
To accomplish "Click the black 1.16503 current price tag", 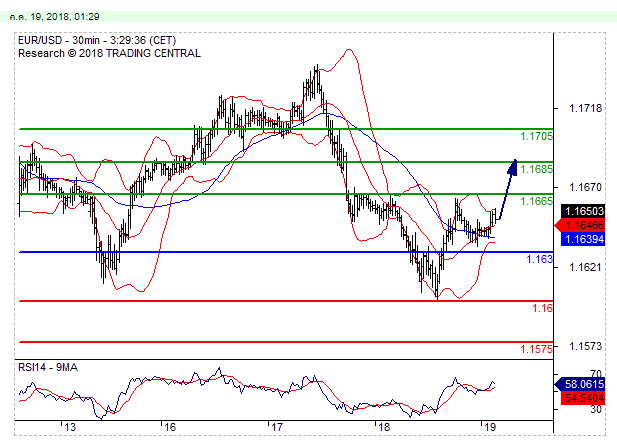I will (583, 211).
